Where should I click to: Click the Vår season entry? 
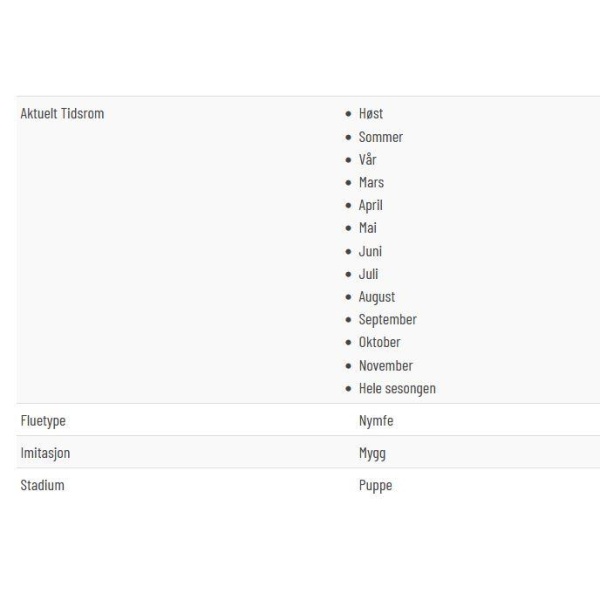[367, 160]
